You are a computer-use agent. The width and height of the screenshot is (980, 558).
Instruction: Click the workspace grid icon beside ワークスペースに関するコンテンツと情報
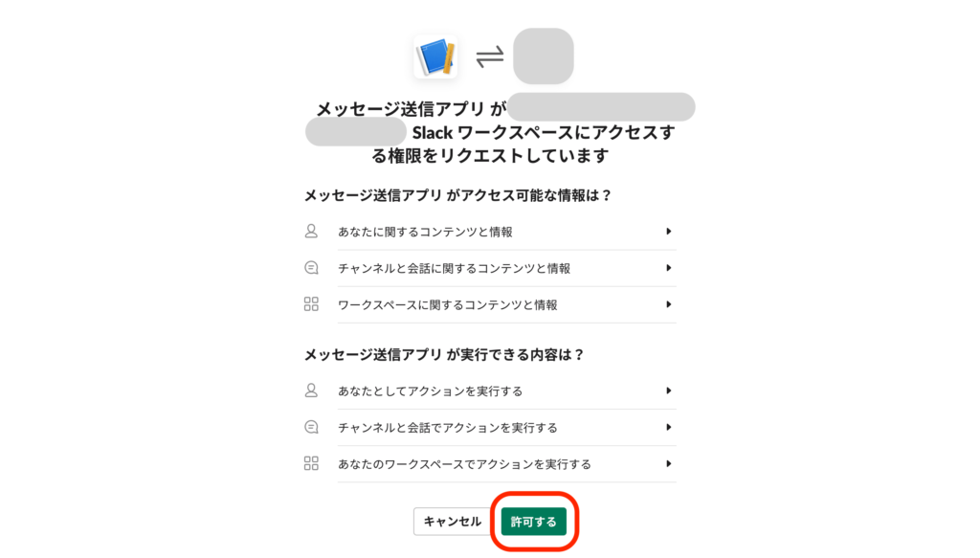click(309, 305)
